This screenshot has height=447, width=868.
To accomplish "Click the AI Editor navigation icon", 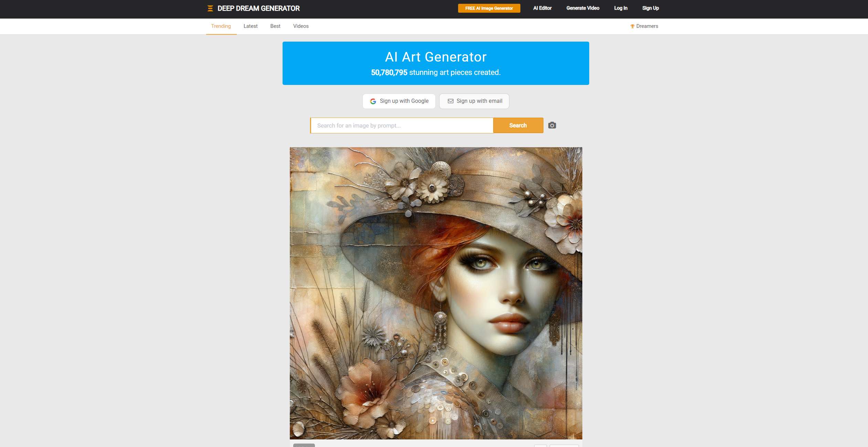I will tap(543, 8).
